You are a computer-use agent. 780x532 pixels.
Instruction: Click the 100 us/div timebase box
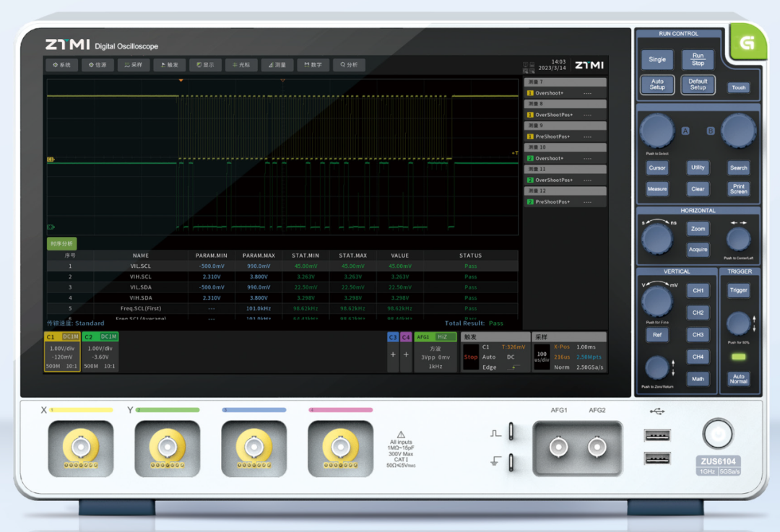542,357
